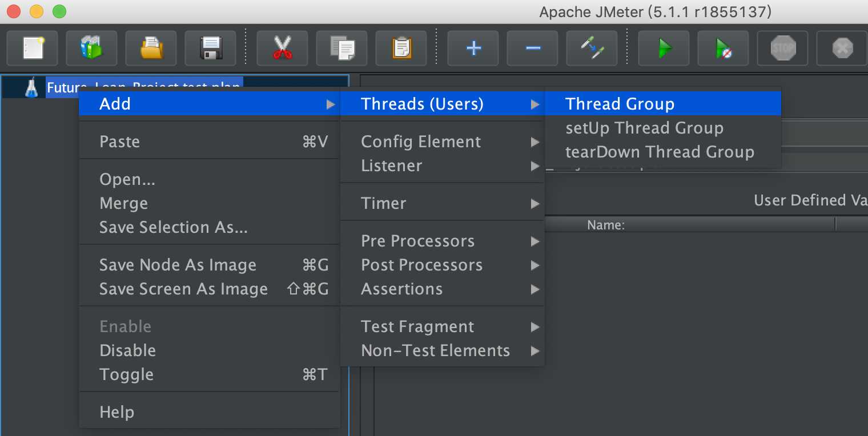Click Disable in the context menu
Viewport: 868px width, 436px height.
pyautogui.click(x=209, y=350)
